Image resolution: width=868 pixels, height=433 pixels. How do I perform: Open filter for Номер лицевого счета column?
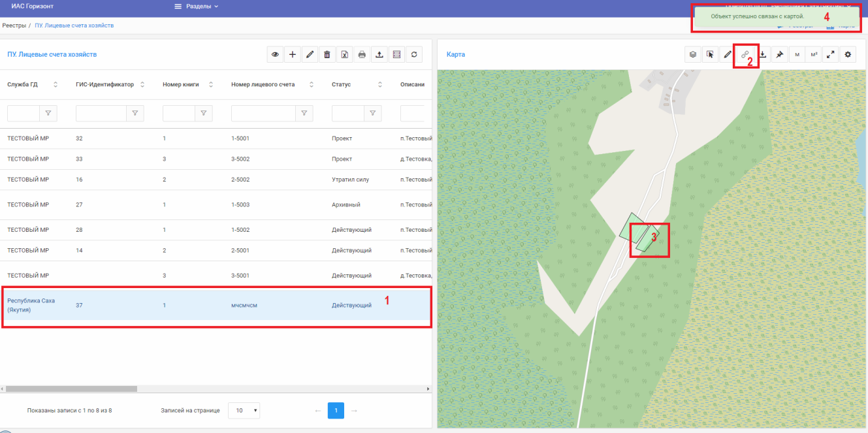point(304,113)
